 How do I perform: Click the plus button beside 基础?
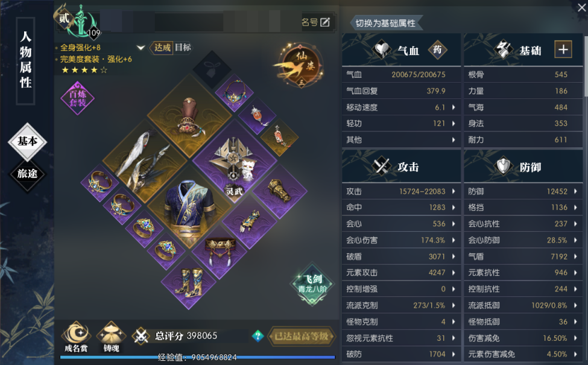coord(563,49)
